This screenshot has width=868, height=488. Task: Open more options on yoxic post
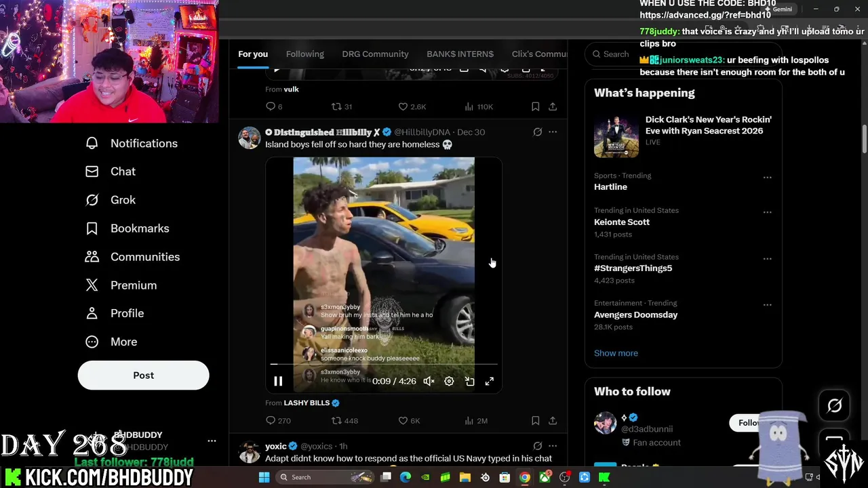(553, 446)
